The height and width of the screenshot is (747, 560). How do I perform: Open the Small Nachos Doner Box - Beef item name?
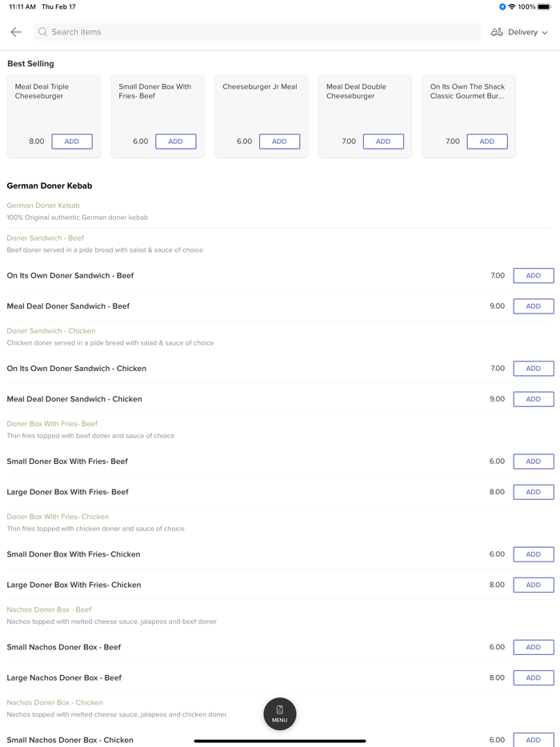pos(64,647)
